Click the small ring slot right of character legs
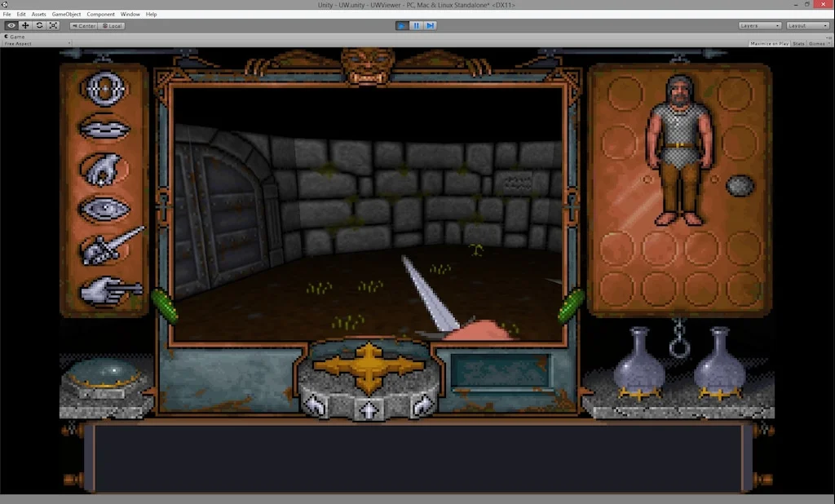 (x=714, y=179)
